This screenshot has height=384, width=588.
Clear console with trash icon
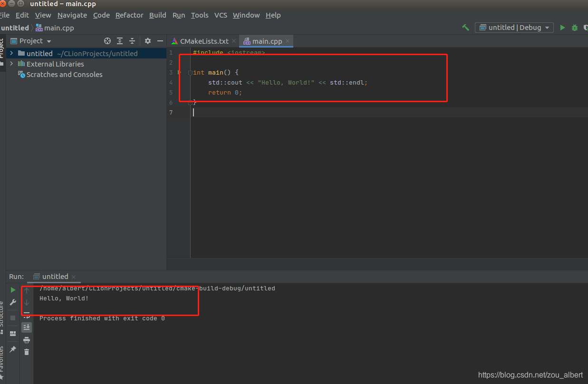[x=27, y=352]
